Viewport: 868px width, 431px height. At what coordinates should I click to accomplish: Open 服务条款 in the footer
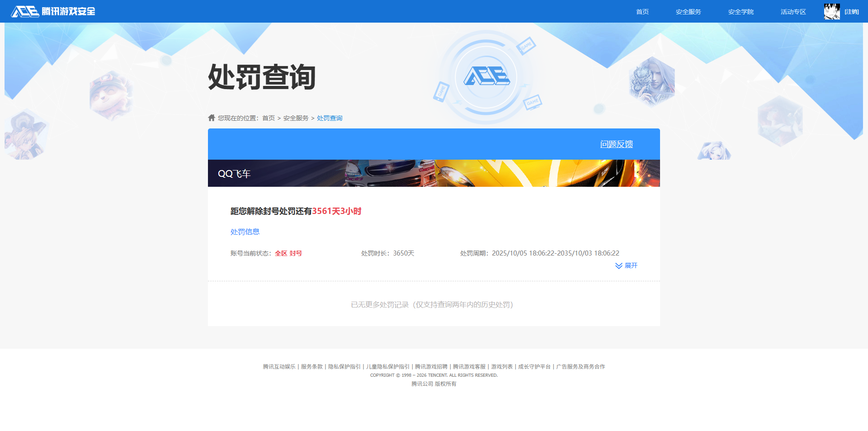[311, 367]
